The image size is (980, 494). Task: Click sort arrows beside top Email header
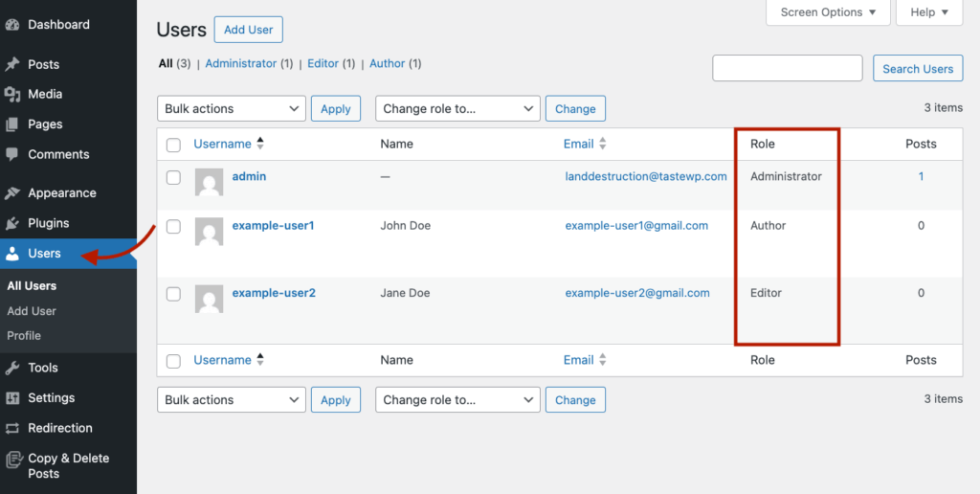(x=603, y=144)
